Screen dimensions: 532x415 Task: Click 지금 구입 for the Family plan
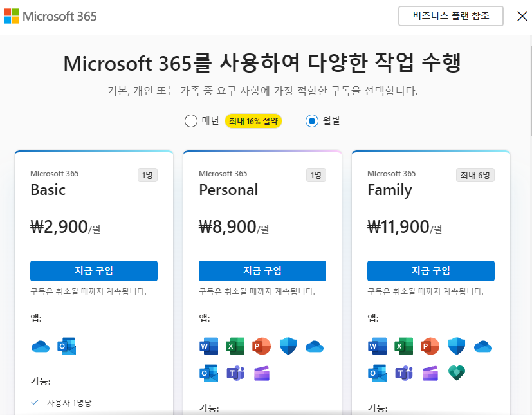[431, 271]
